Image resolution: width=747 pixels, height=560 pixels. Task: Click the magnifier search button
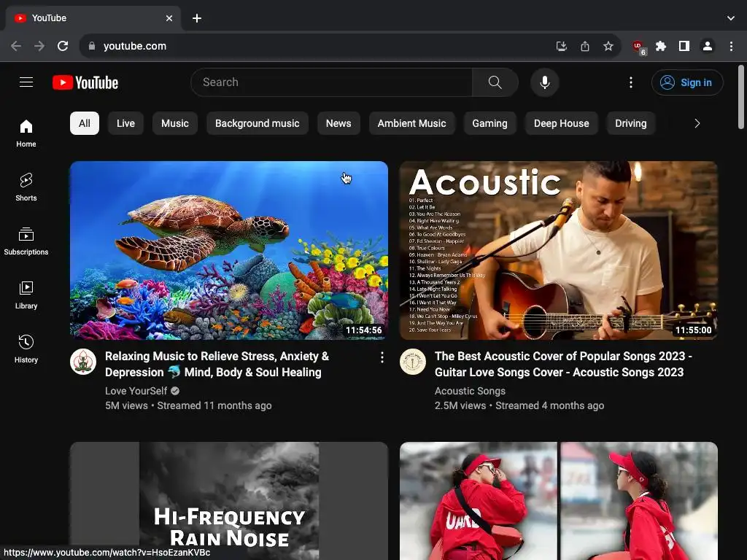[495, 82]
